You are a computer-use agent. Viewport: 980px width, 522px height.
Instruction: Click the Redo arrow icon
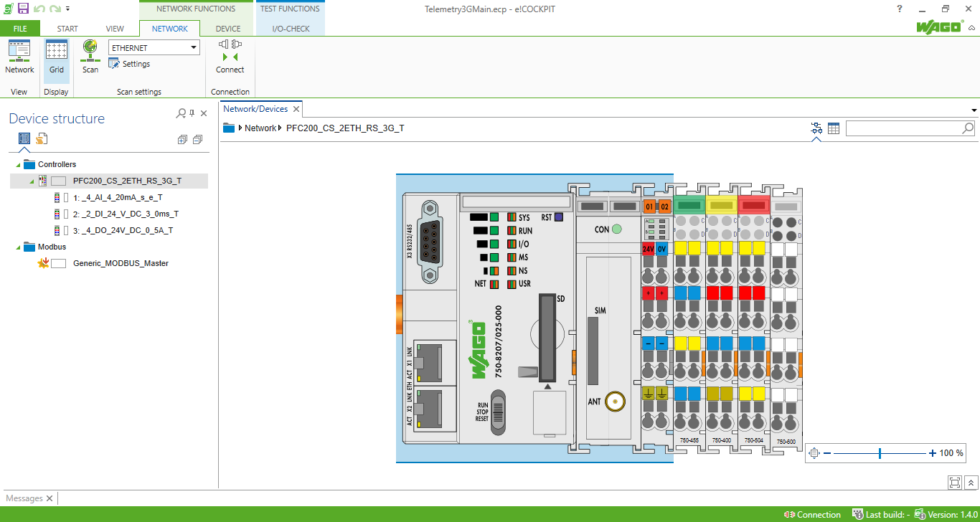click(55, 9)
